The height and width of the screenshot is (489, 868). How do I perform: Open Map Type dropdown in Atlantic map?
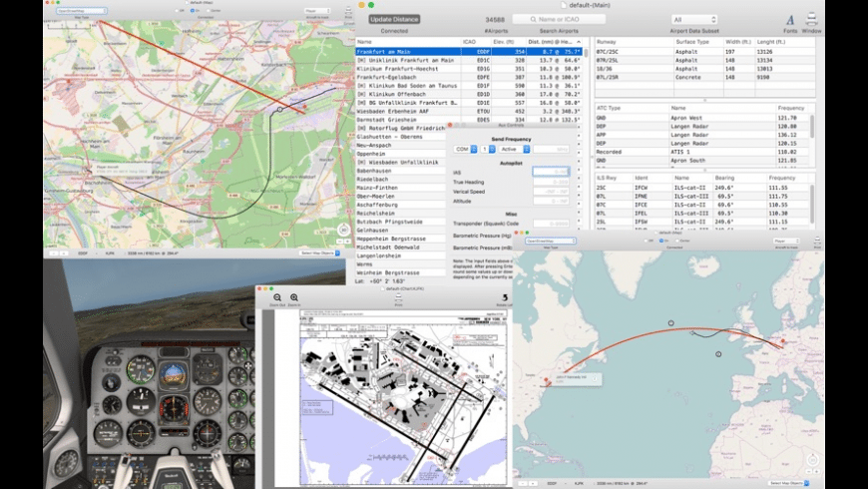click(x=551, y=241)
